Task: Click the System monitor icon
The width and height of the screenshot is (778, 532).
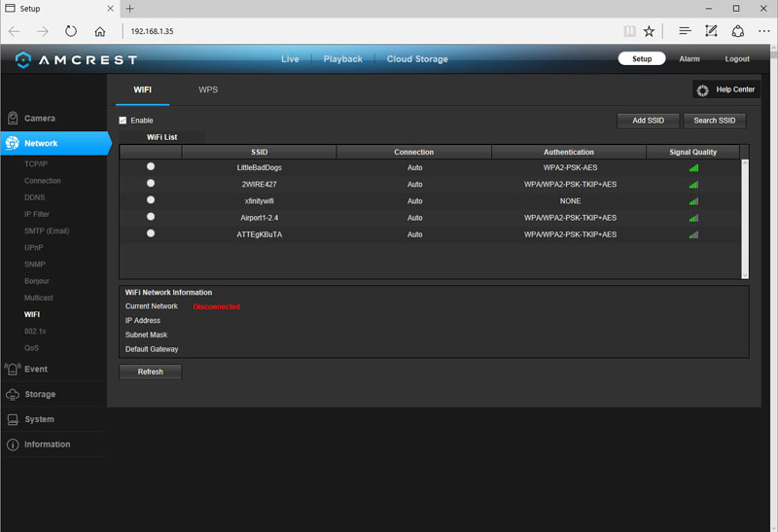Action: (13, 420)
